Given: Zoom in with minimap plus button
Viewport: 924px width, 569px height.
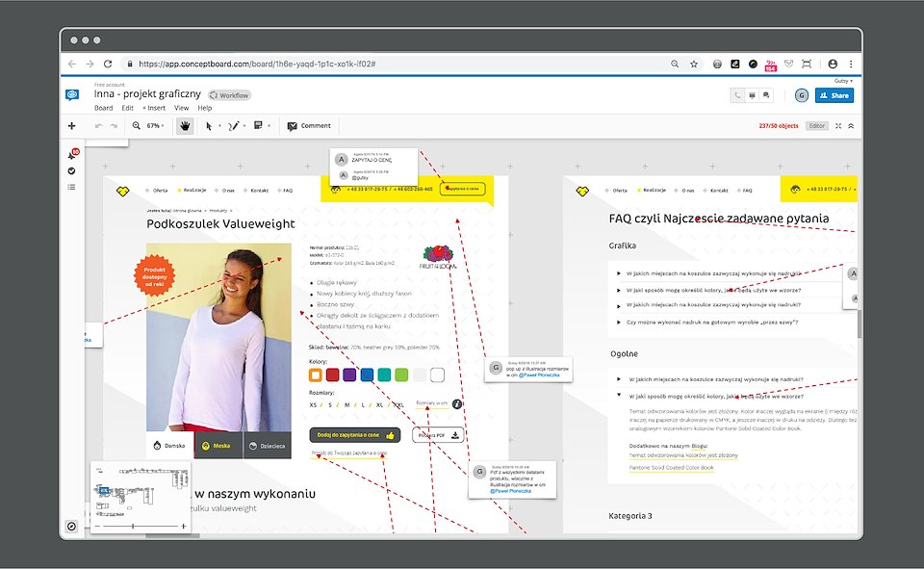Looking at the screenshot, I should [x=184, y=526].
